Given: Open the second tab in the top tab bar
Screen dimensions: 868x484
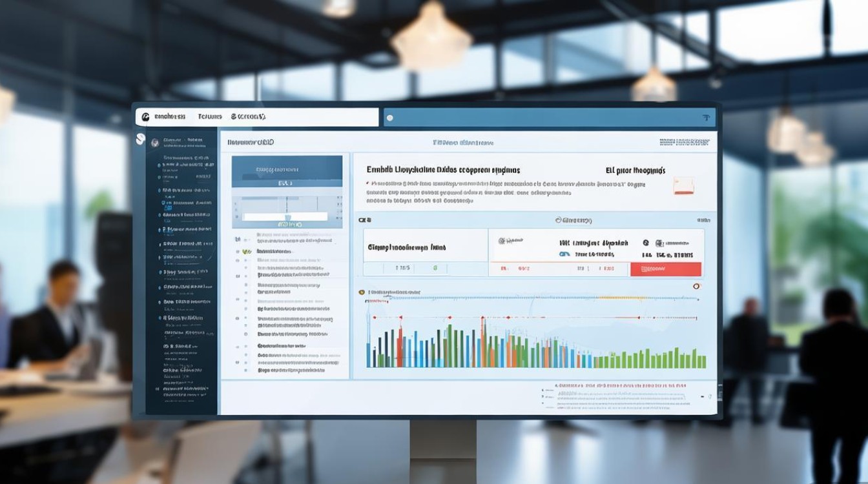Looking at the screenshot, I should (x=209, y=117).
